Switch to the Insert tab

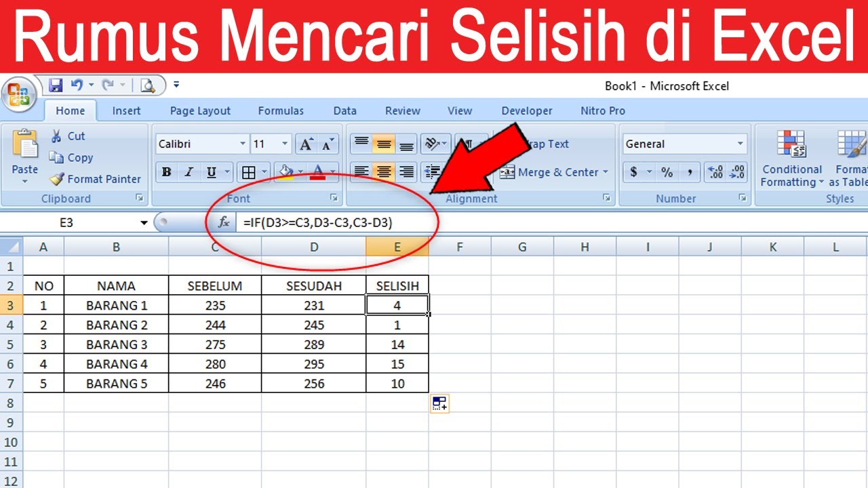tap(126, 110)
